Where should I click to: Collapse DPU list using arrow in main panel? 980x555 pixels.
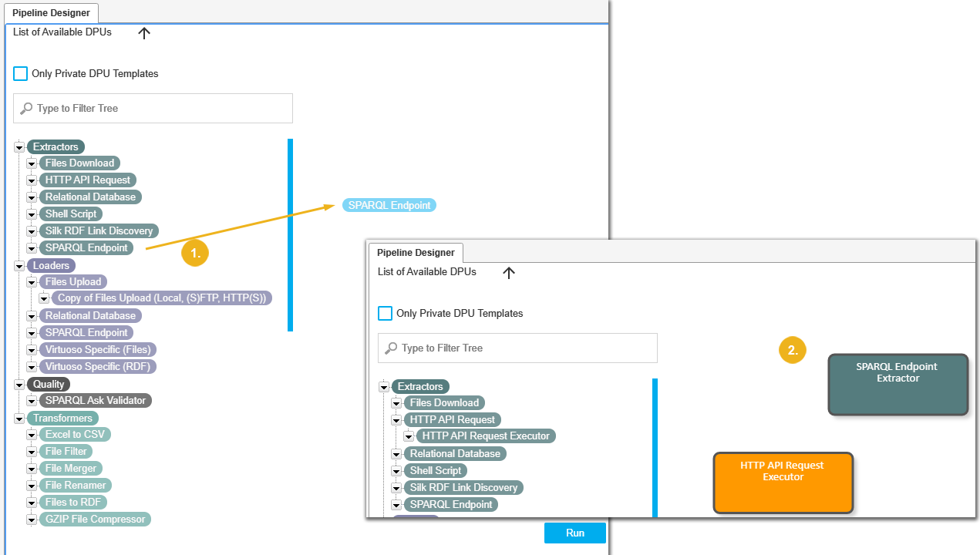(x=144, y=33)
